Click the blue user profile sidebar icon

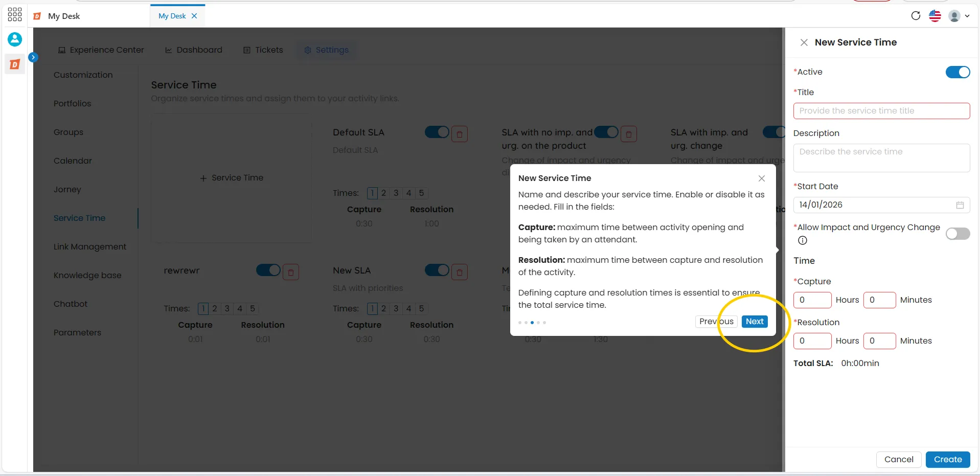(x=15, y=39)
